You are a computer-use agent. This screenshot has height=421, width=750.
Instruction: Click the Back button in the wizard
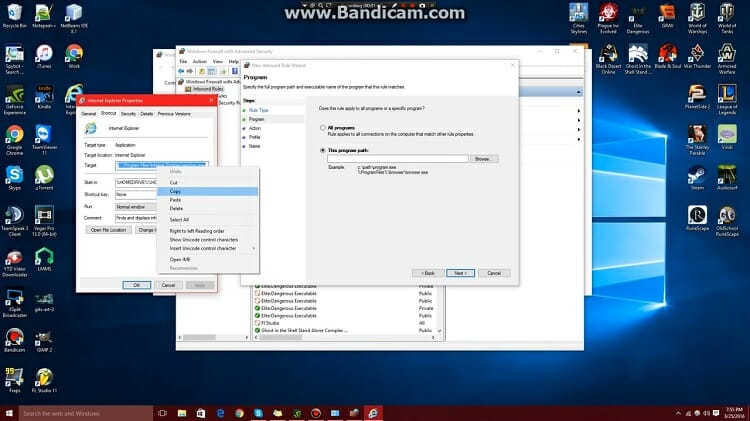428,273
